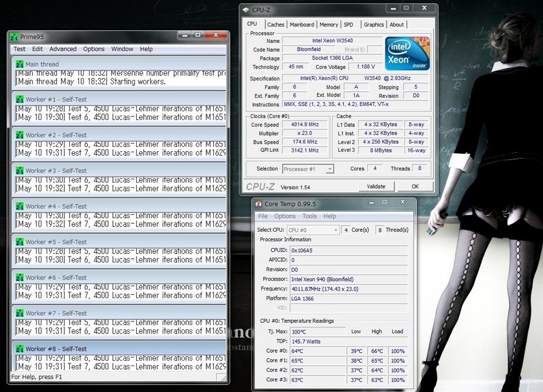This screenshot has height=392, width=543.
Task: Open the Processor #1 selection dropdown
Action: click(x=308, y=169)
